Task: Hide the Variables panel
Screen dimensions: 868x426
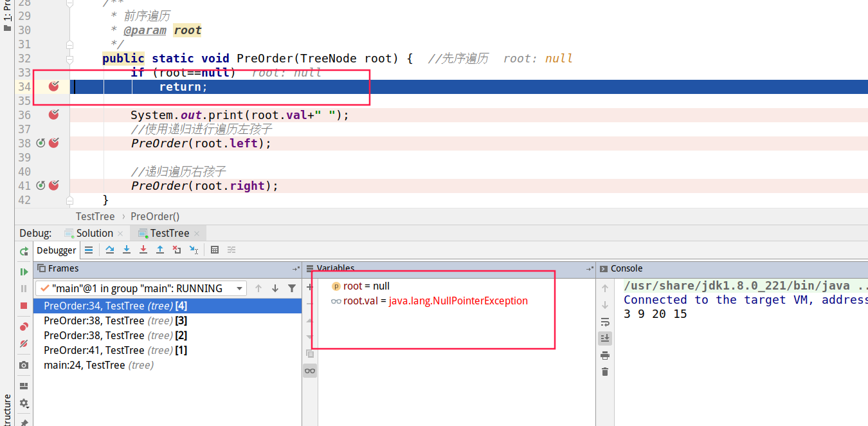Action: (x=590, y=269)
